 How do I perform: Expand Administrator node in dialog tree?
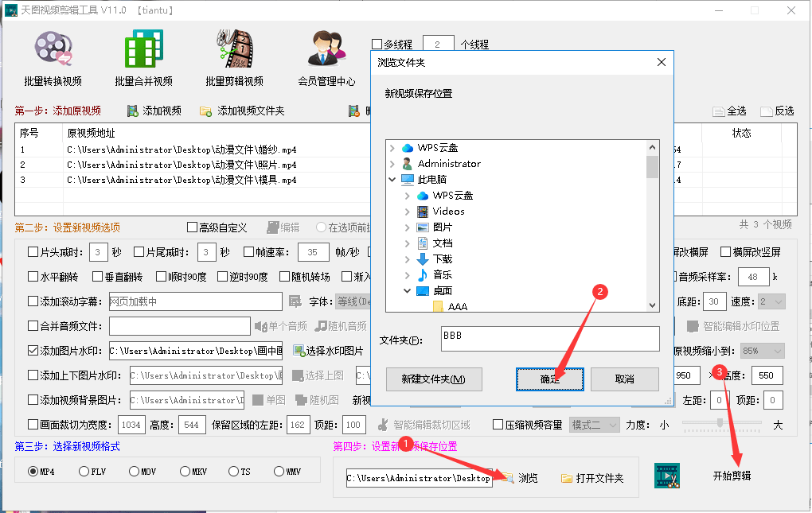[392, 164]
